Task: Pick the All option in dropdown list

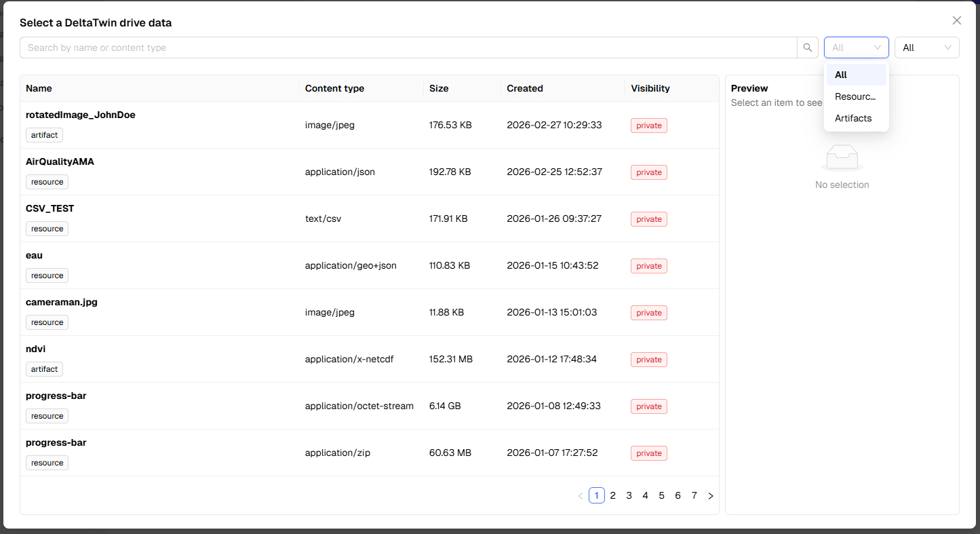Action: pyautogui.click(x=841, y=75)
